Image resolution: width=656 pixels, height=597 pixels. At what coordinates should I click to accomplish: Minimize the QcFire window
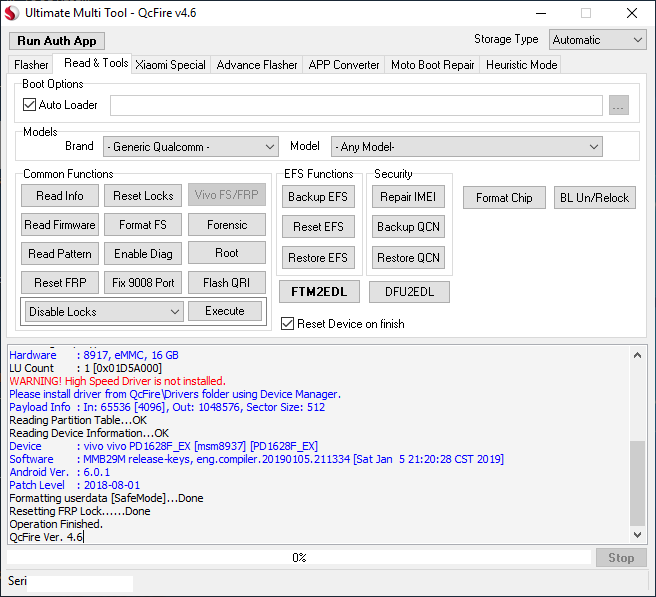click(x=541, y=13)
